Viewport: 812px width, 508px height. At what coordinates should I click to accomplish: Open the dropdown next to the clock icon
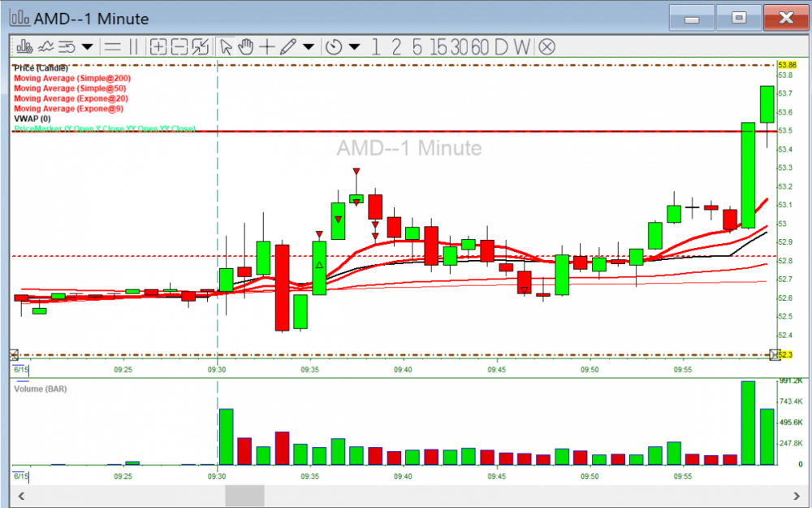354,47
